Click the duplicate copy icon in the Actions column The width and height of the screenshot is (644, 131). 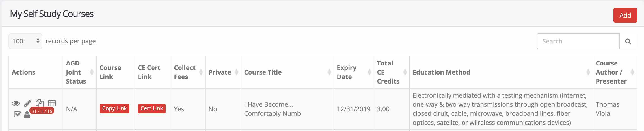coord(40,103)
